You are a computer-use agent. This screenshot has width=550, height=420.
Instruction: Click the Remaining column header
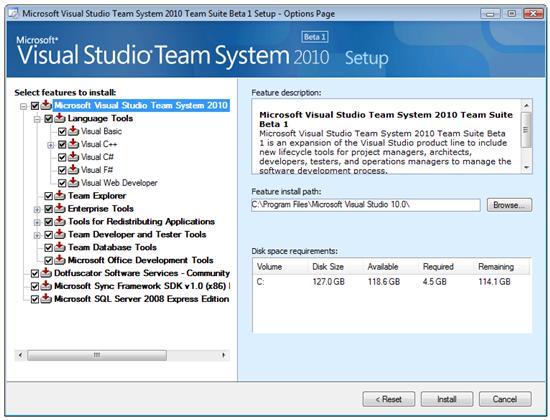502,267
